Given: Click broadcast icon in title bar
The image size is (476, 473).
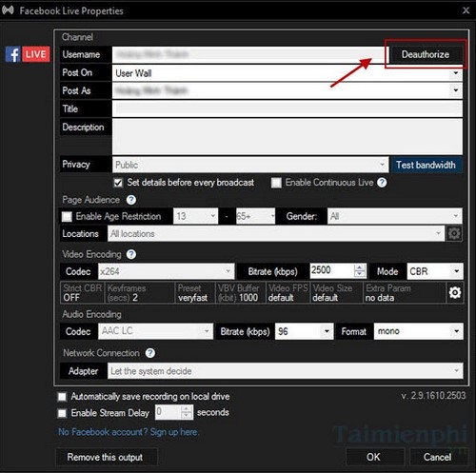Looking at the screenshot, I should click(x=8, y=10).
